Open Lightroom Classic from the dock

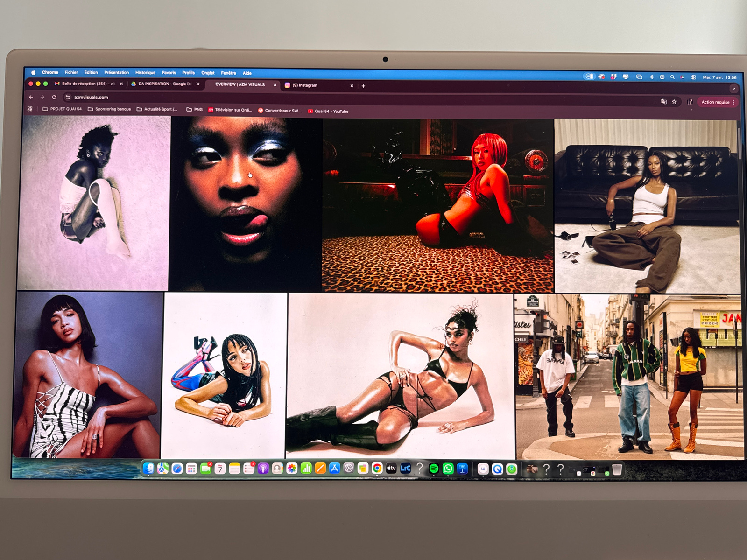tap(405, 468)
